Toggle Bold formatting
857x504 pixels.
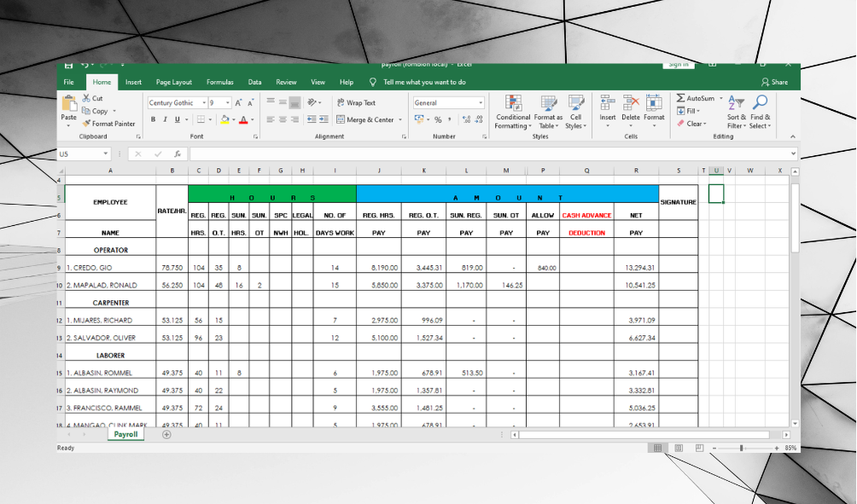[153, 119]
